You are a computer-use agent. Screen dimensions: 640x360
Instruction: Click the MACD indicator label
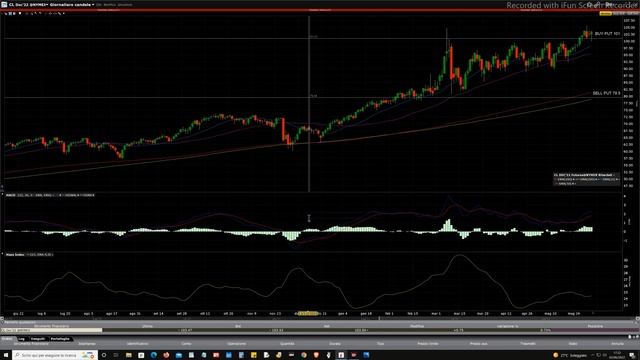11,195
